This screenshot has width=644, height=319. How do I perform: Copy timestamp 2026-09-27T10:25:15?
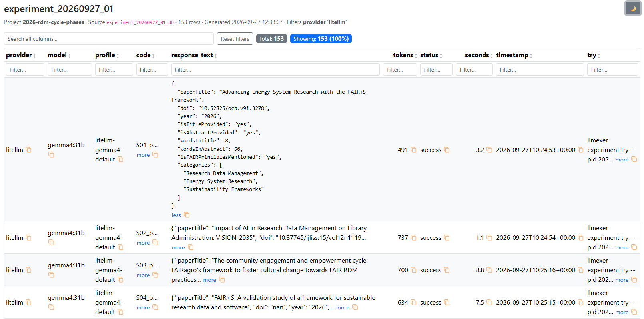580,302
